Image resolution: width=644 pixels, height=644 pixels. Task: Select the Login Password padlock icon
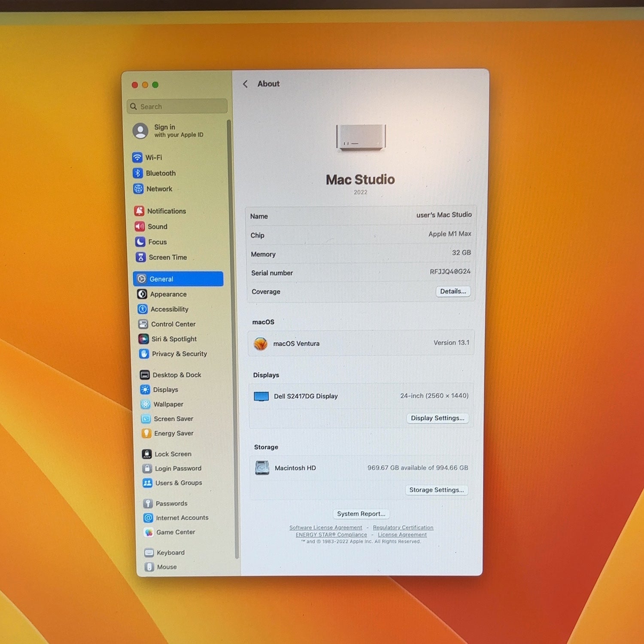[x=147, y=468]
